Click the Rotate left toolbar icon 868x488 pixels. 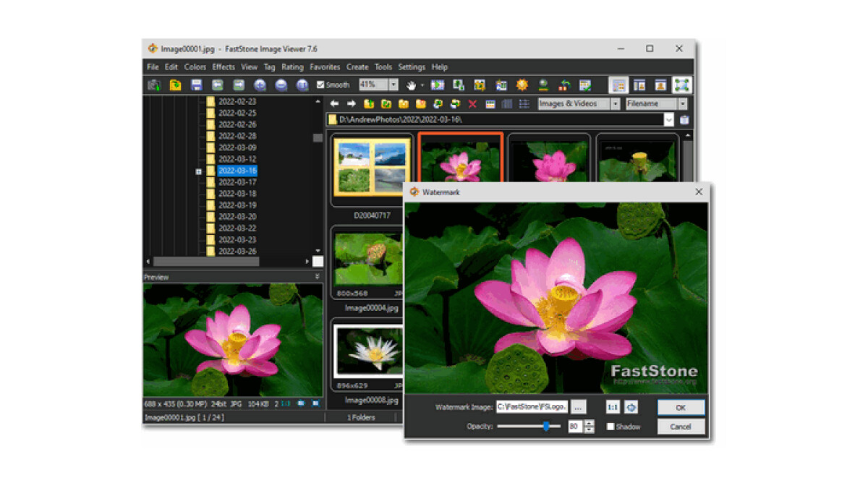coord(564,85)
